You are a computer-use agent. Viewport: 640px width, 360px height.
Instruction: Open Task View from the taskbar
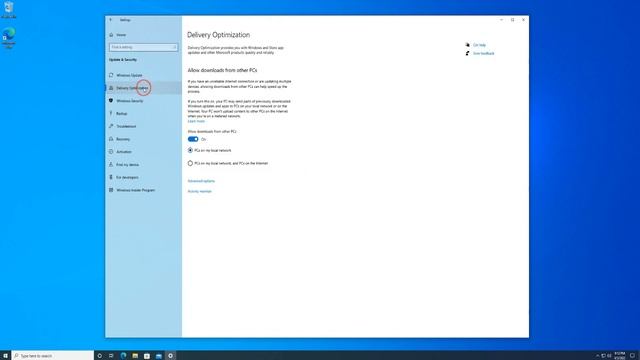click(x=111, y=356)
